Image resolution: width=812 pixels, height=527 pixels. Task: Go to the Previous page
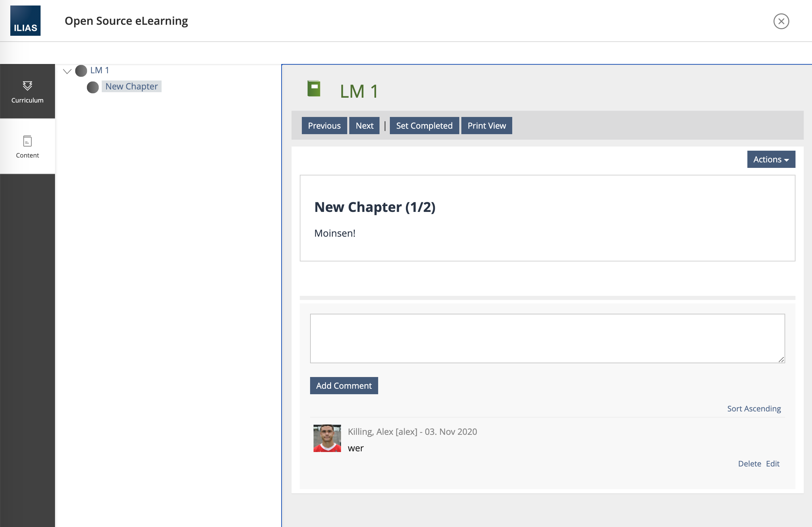[324, 126]
